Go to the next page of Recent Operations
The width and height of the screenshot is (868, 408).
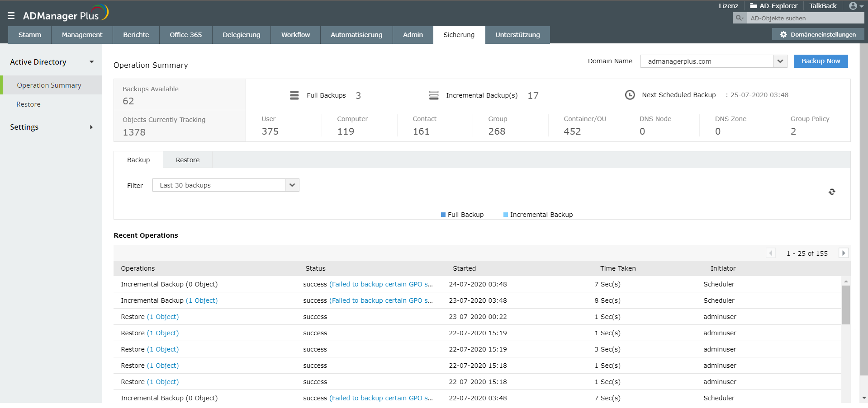click(843, 253)
